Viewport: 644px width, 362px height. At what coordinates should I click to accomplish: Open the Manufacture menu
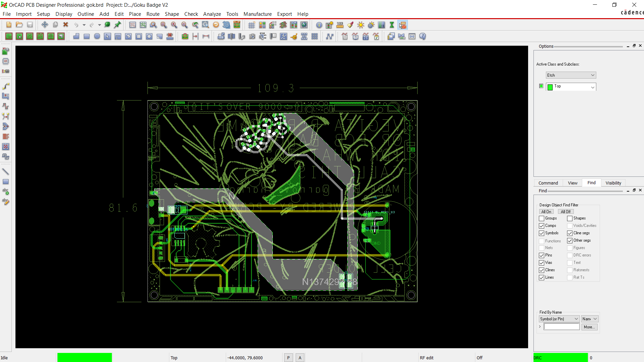258,14
